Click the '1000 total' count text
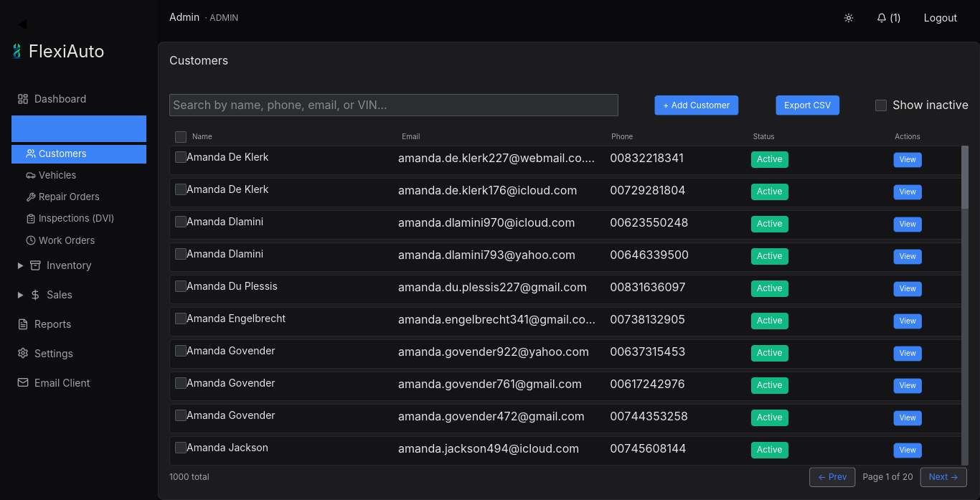Image resolution: width=980 pixels, height=500 pixels. pos(189,477)
